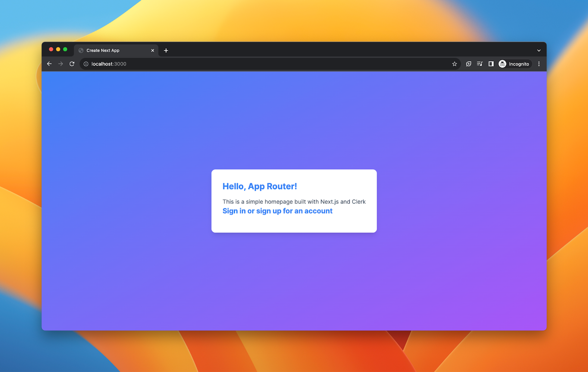Image resolution: width=588 pixels, height=372 pixels.
Task: Open the media control playlist icon
Action: 480,64
